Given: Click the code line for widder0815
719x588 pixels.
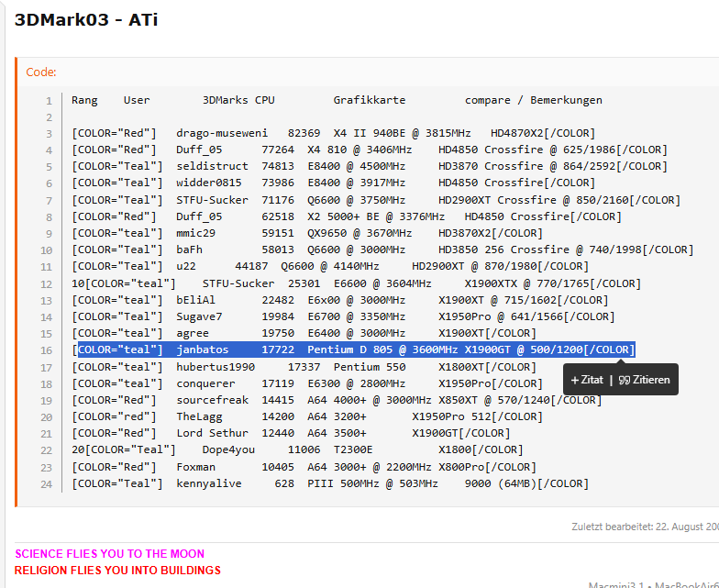Looking at the screenshot, I should [334, 183].
